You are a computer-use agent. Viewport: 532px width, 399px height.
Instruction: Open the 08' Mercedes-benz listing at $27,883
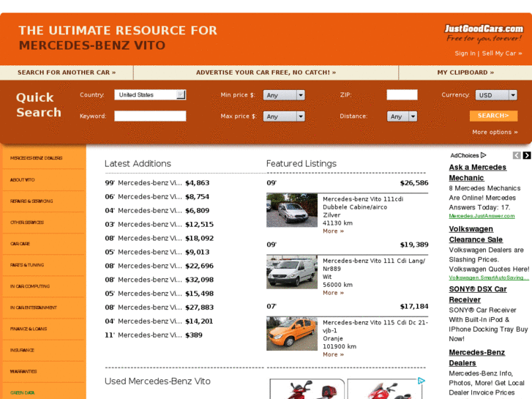point(159,307)
